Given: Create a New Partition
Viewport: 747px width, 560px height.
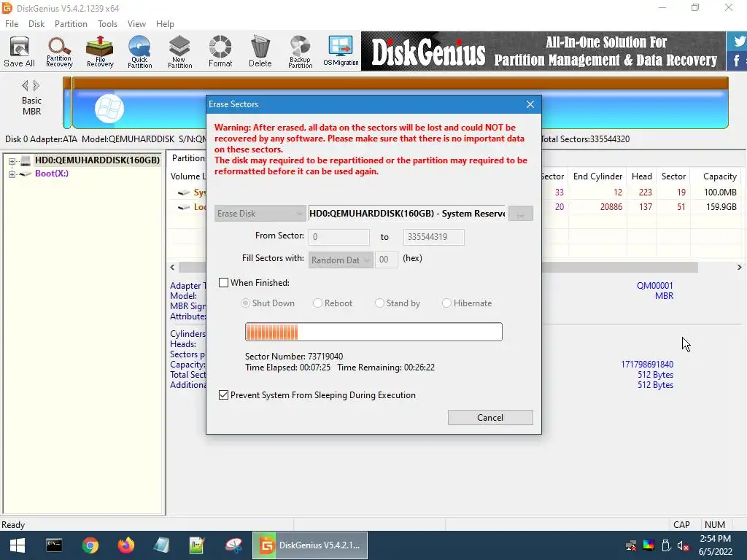Looking at the screenshot, I should pos(179,52).
